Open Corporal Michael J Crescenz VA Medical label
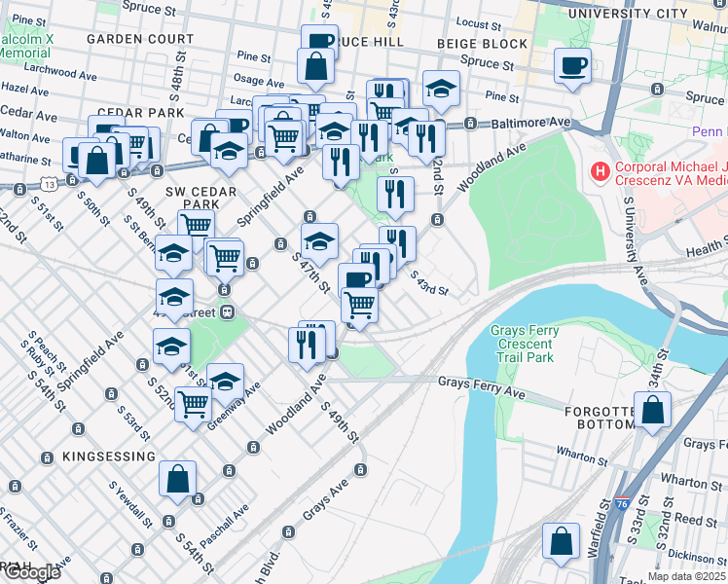 tap(671, 172)
